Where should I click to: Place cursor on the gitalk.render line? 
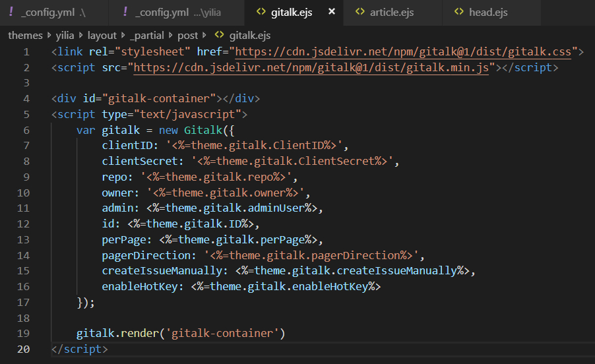(x=180, y=334)
